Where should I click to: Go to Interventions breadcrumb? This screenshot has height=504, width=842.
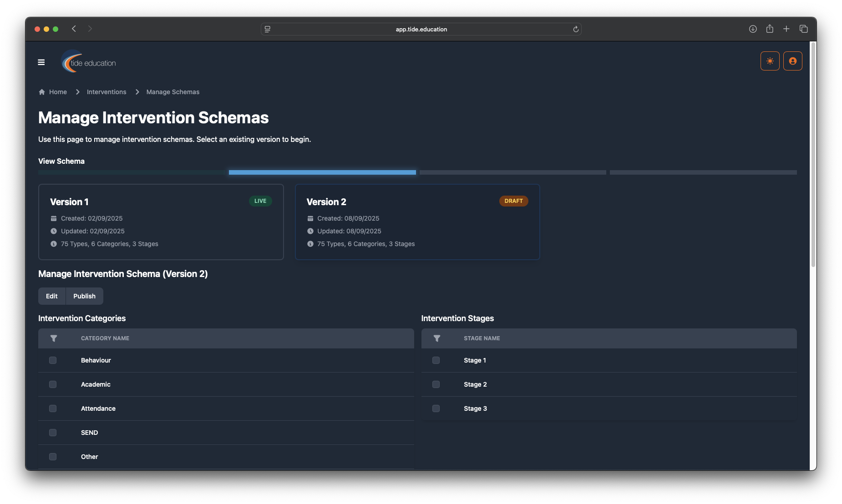[x=107, y=92]
